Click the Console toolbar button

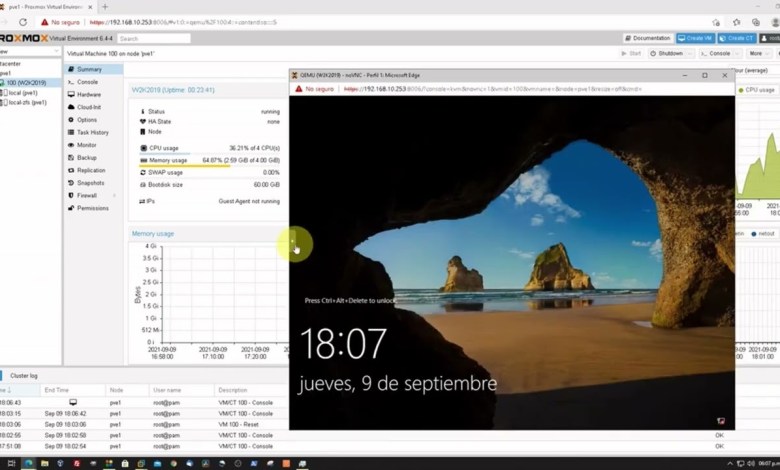pyautogui.click(x=716, y=53)
